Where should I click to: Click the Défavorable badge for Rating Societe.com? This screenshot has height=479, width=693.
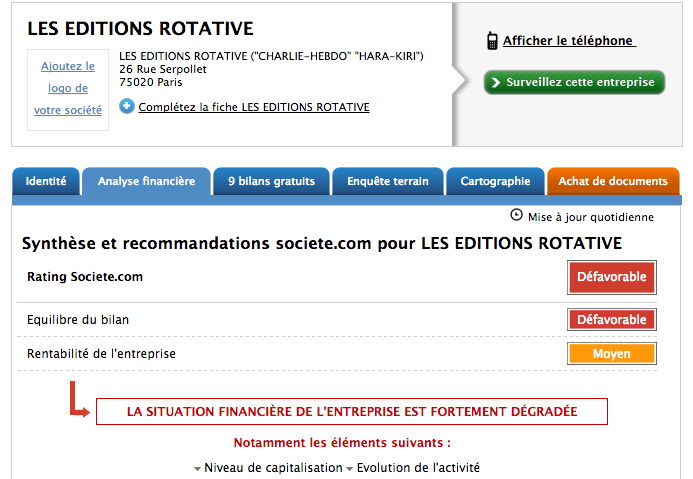[x=612, y=277]
